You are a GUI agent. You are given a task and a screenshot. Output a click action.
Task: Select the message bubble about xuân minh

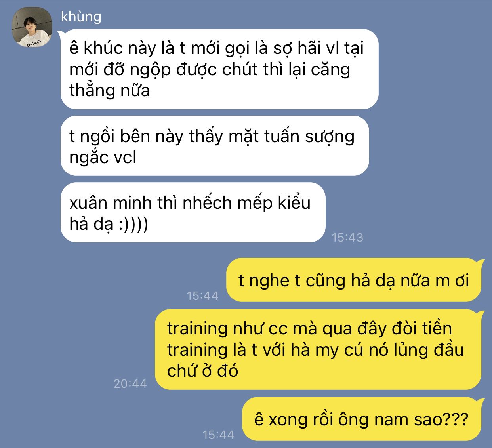pyautogui.click(x=193, y=213)
